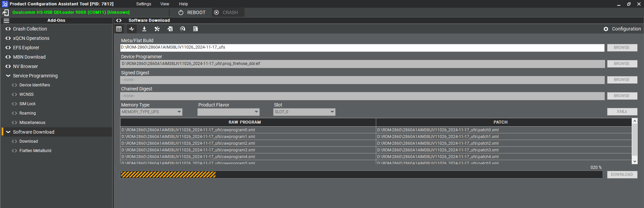Viewport: 644px width, 208px height.
Task: Open the Configuration panel
Action: [622, 29]
